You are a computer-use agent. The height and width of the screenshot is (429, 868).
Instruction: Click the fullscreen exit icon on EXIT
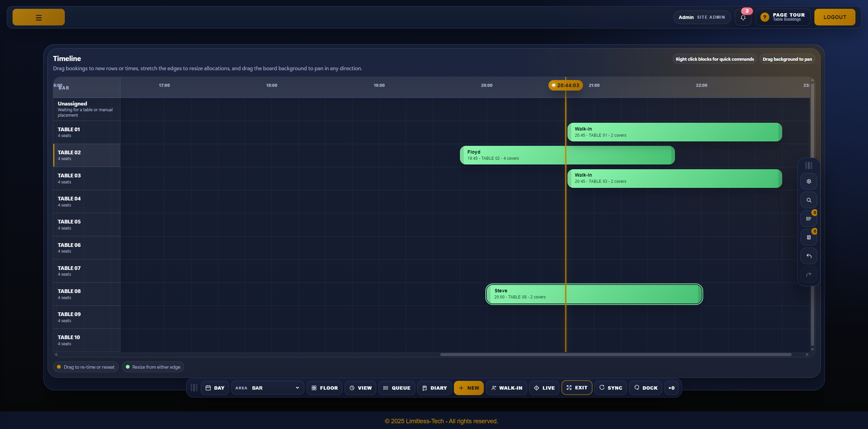pos(569,388)
